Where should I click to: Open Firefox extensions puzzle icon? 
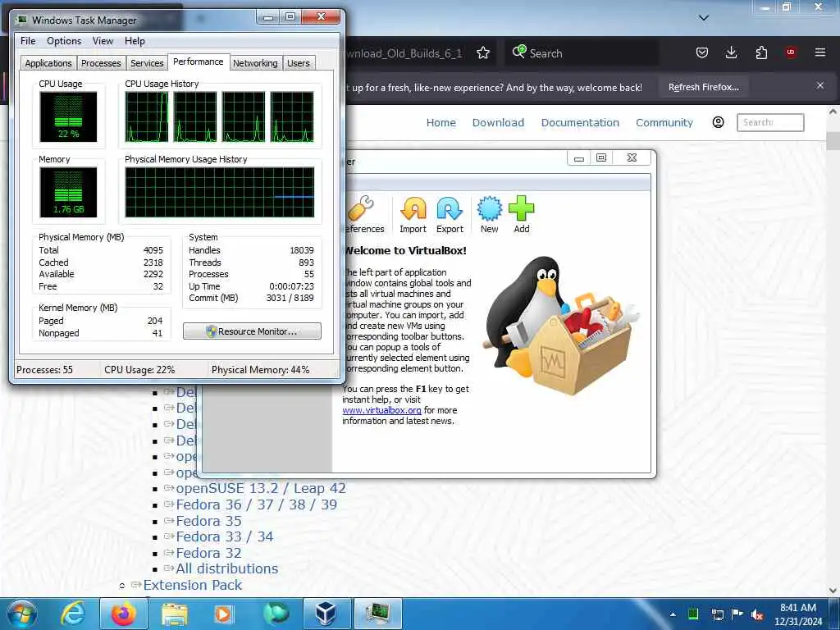pos(761,52)
